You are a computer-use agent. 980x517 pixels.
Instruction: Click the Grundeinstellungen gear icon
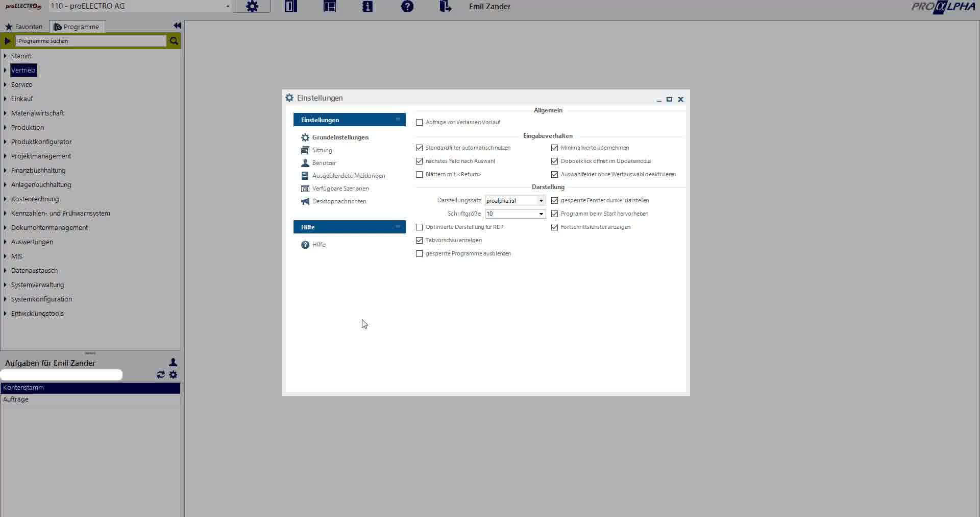[305, 137]
